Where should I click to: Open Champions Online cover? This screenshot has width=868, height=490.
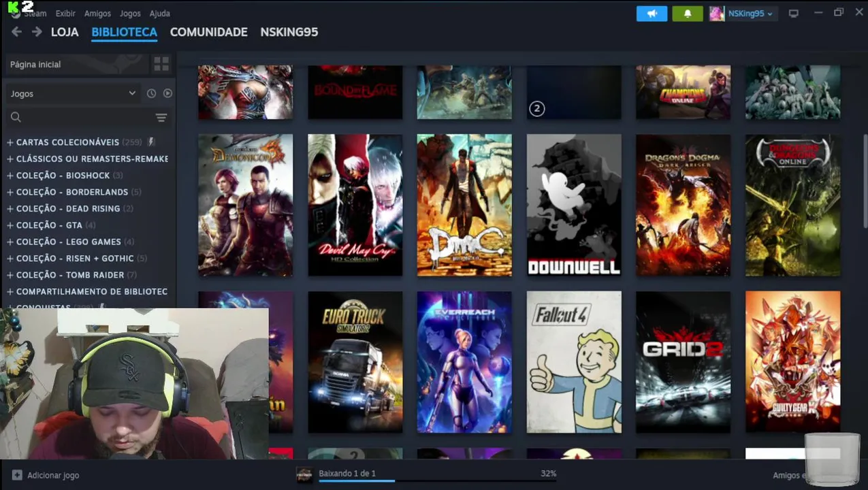pyautogui.click(x=683, y=92)
